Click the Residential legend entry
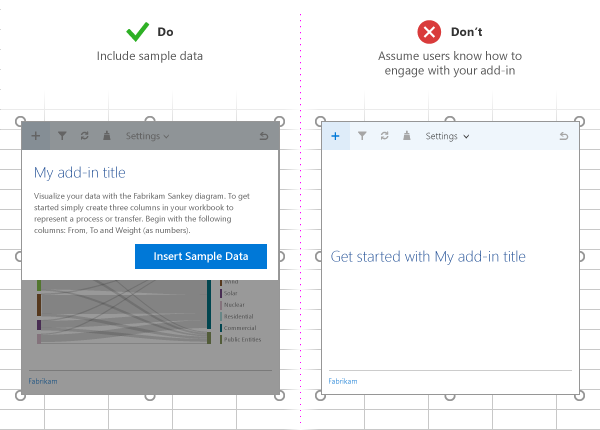The image size is (600, 430). pyautogui.click(x=236, y=316)
